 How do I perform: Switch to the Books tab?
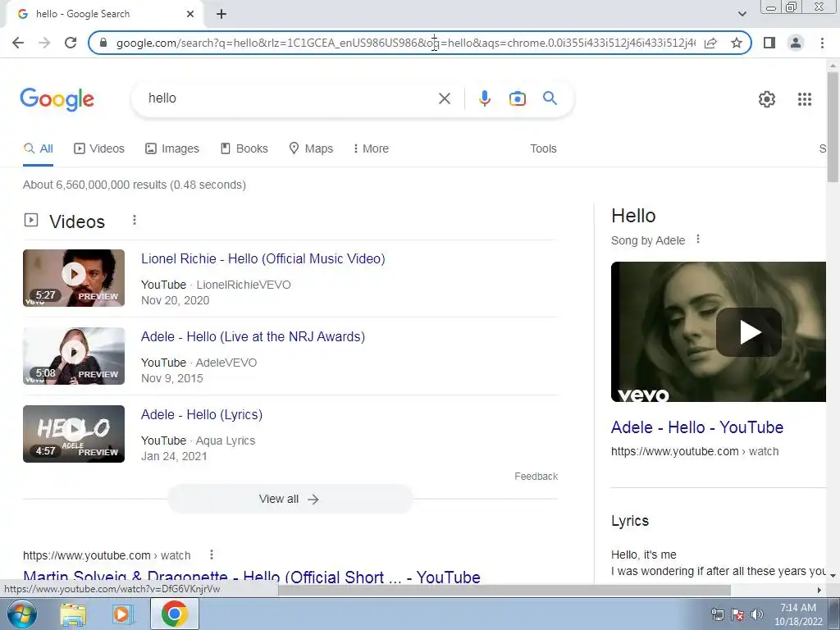coord(244,149)
